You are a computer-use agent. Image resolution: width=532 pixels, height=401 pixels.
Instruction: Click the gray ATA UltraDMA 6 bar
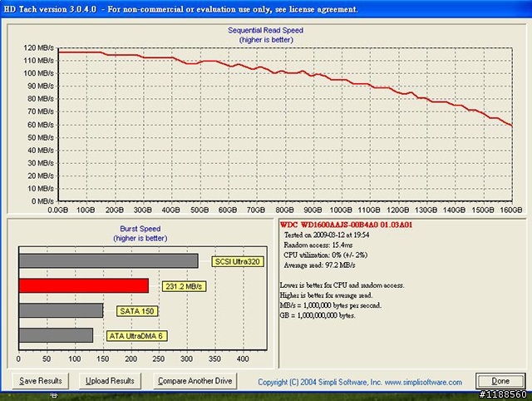[x=56, y=335]
